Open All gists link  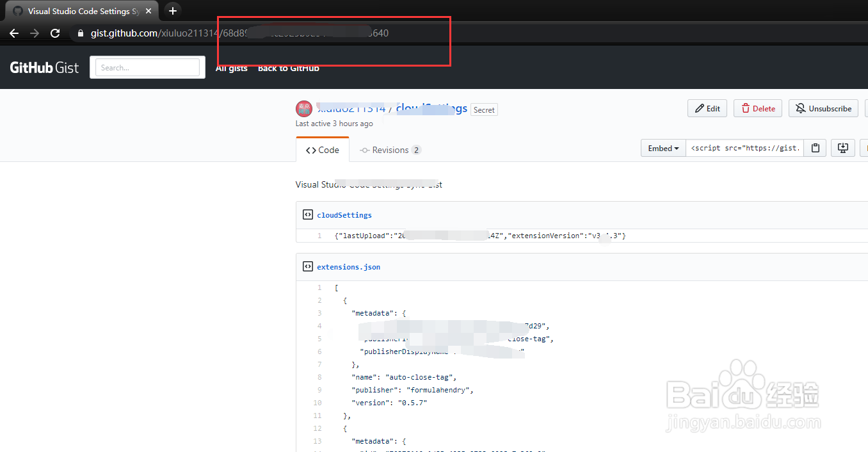pos(232,68)
